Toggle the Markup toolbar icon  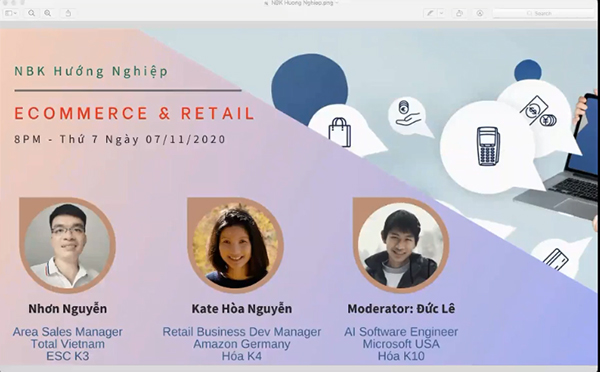(480, 13)
